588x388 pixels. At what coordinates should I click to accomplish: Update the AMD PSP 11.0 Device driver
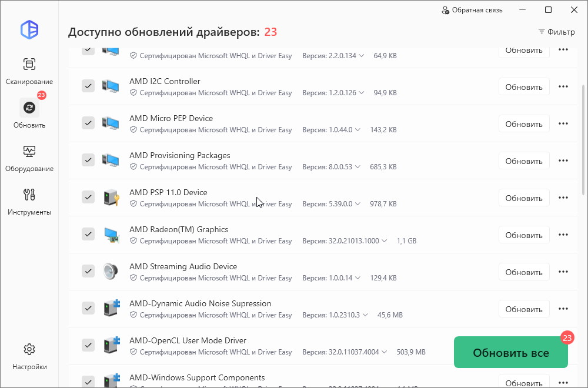524,198
